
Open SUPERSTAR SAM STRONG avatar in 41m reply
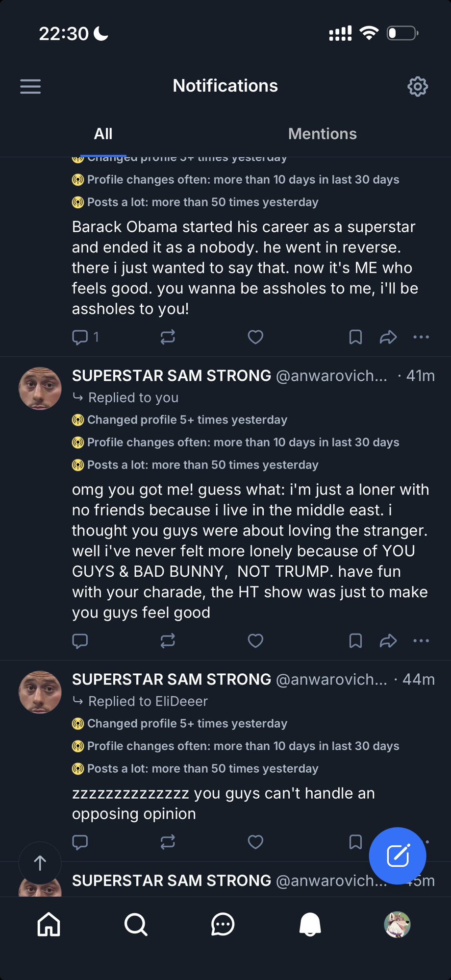(x=40, y=389)
